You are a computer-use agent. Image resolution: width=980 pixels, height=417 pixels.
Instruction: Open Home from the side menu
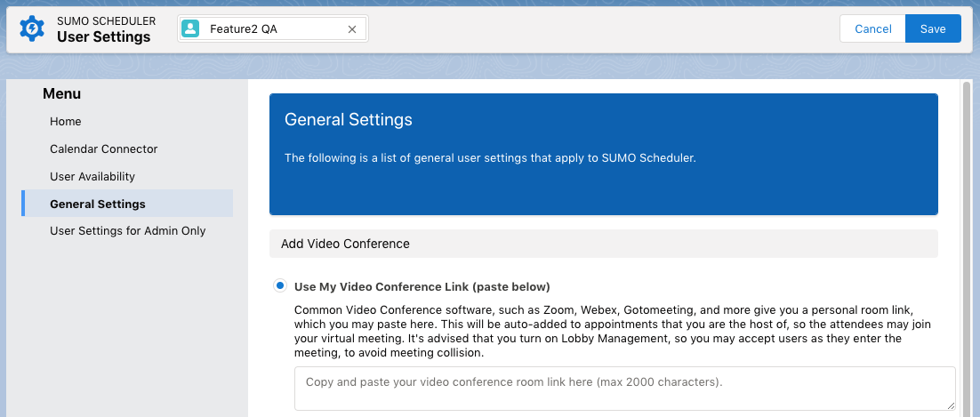[x=66, y=122]
